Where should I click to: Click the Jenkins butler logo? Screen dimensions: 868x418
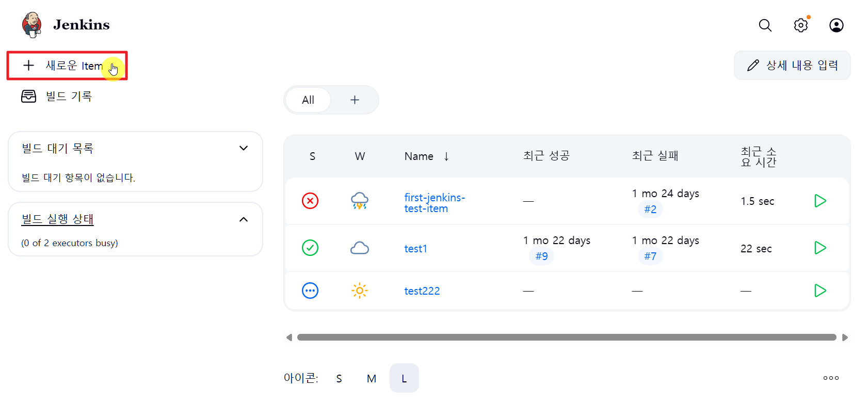coord(31,25)
